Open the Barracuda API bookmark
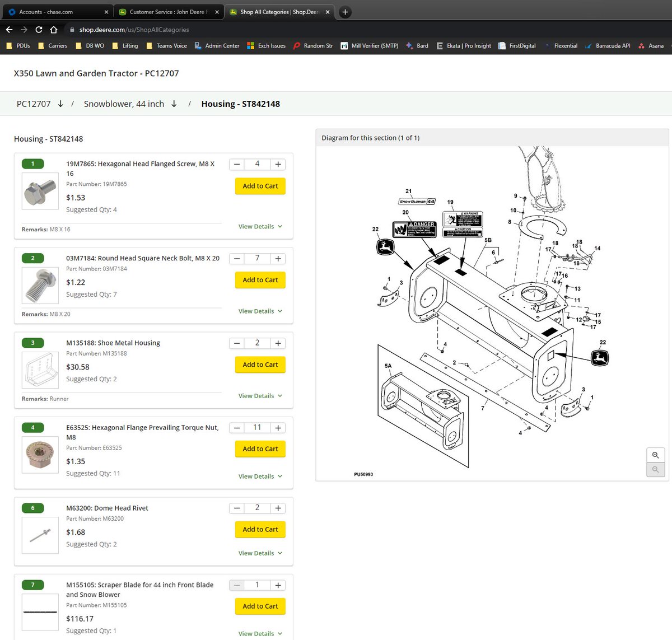The height and width of the screenshot is (640, 672). tap(608, 46)
